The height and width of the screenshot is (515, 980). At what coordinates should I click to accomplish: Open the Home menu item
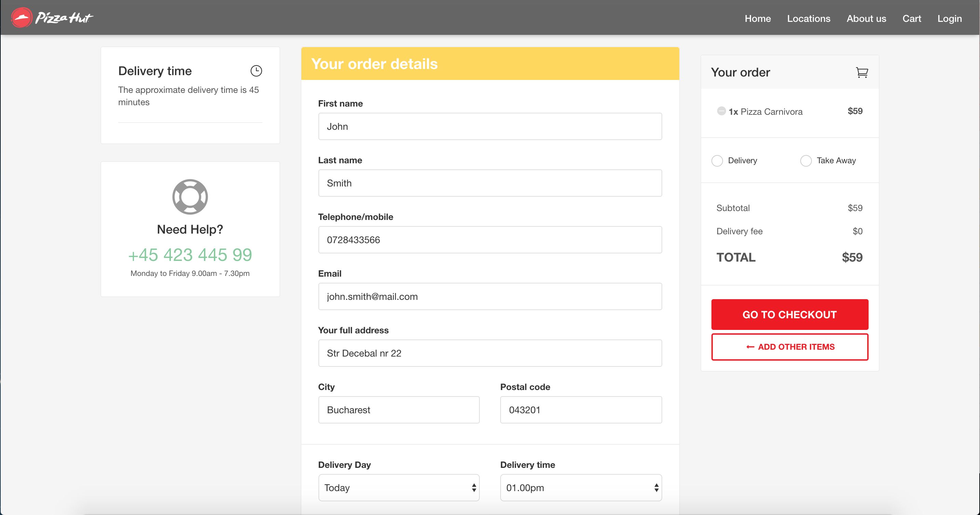(758, 18)
